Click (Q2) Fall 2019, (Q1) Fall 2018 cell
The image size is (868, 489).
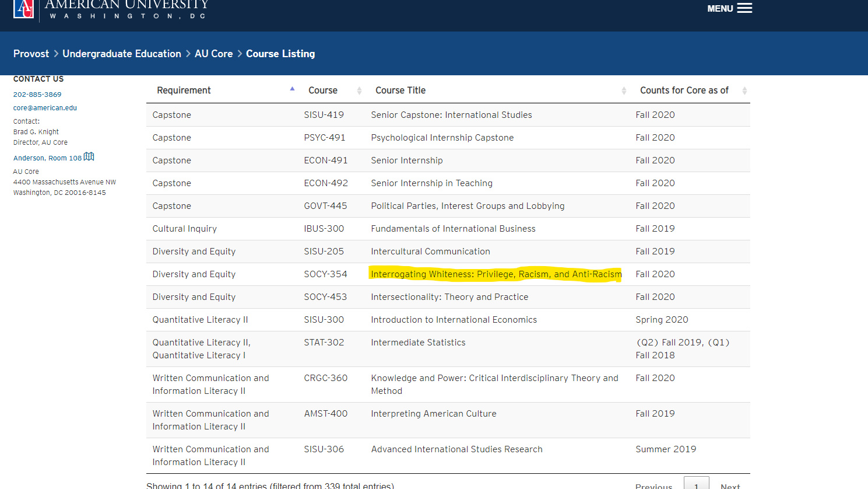[683, 349]
